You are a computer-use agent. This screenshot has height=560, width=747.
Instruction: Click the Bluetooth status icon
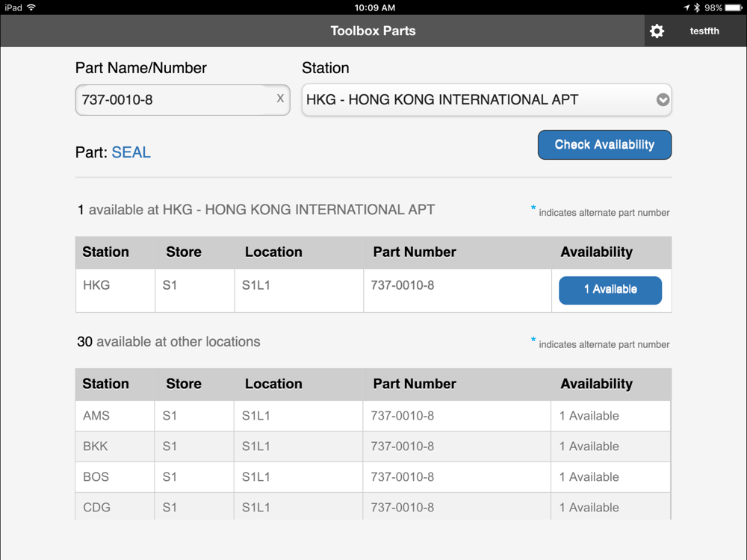pyautogui.click(x=696, y=7)
